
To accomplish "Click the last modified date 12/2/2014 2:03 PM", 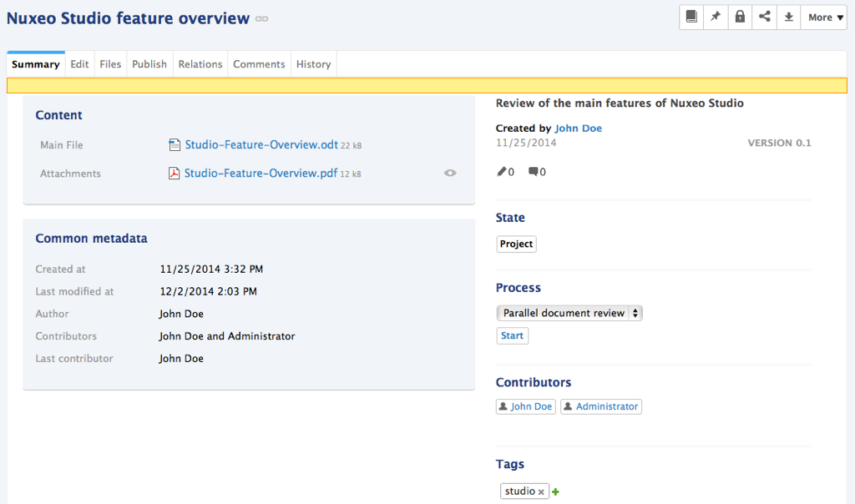I will [208, 291].
